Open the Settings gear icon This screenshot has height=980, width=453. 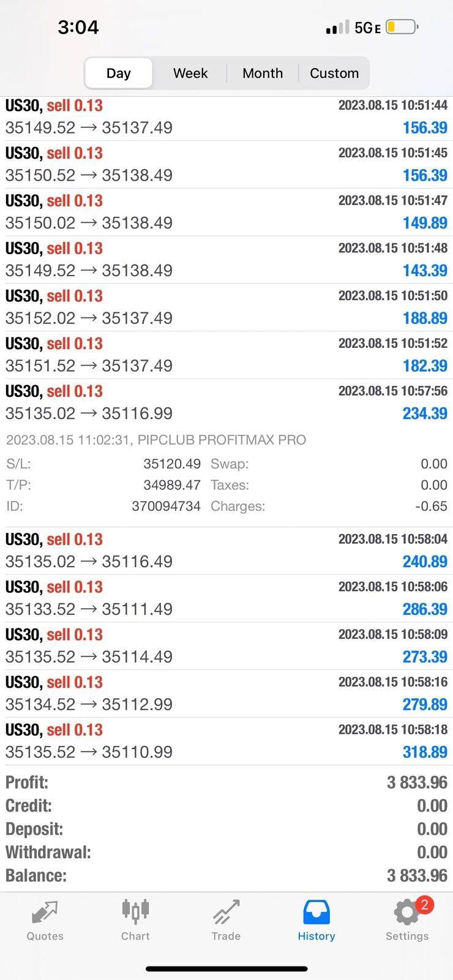coord(405,913)
